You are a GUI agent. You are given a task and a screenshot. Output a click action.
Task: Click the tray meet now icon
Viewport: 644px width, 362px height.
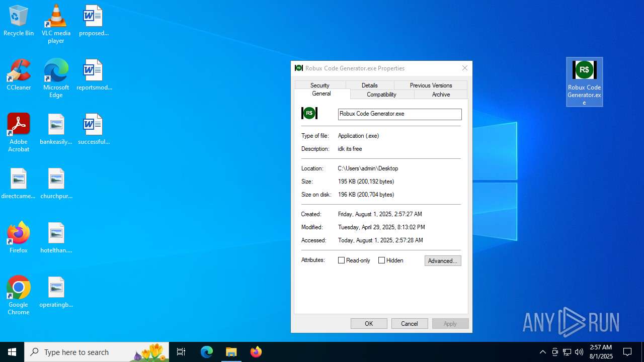(x=555, y=352)
